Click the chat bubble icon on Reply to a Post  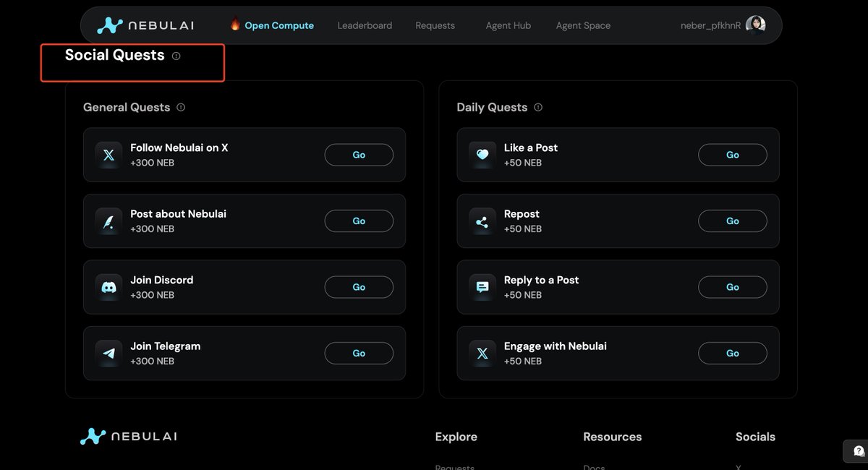point(482,287)
